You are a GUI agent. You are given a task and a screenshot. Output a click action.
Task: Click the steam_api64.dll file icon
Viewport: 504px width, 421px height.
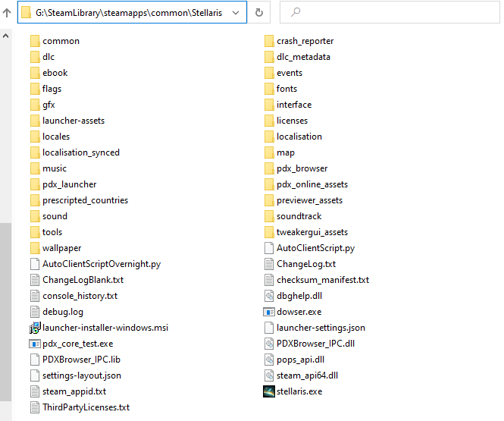tap(269, 375)
